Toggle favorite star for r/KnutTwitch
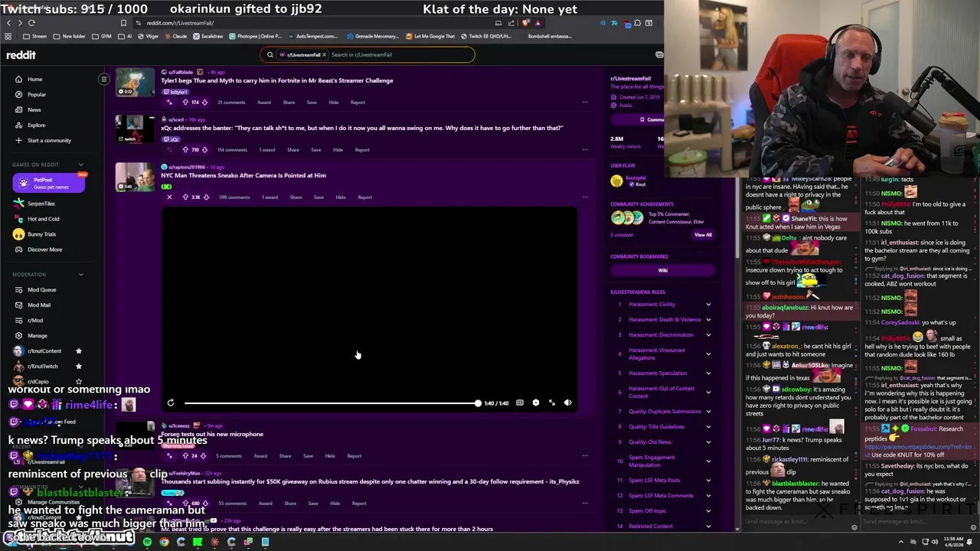Screen dimensions: 980x551 pos(78,366)
